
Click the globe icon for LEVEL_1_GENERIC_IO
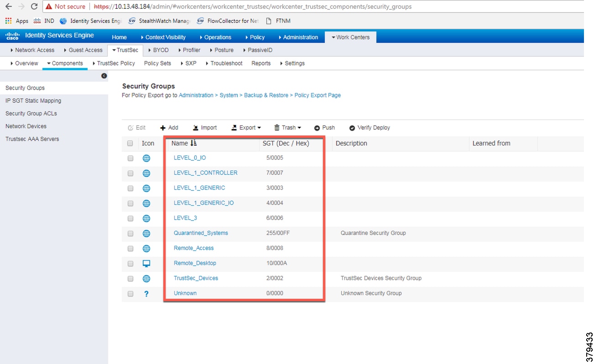coord(146,203)
